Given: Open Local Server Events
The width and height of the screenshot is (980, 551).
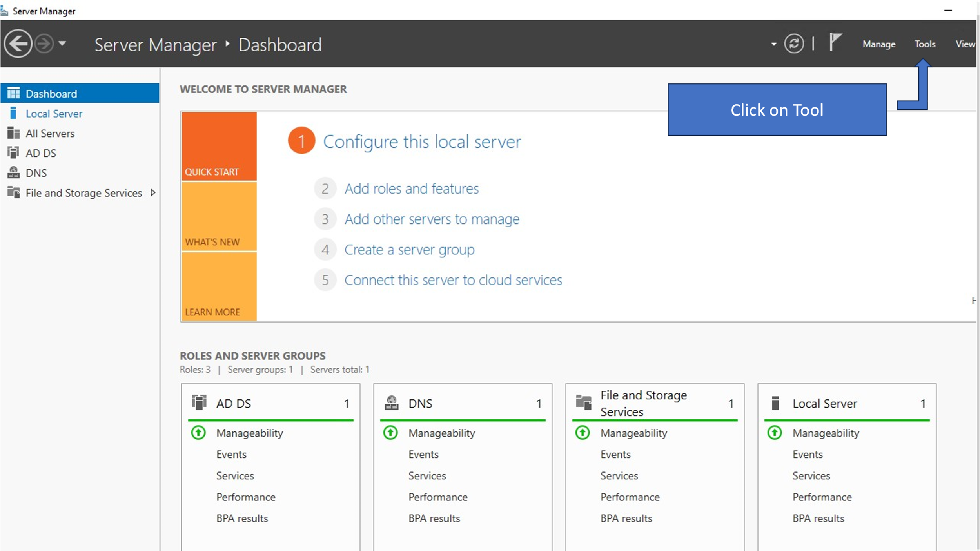Looking at the screenshot, I should [808, 455].
